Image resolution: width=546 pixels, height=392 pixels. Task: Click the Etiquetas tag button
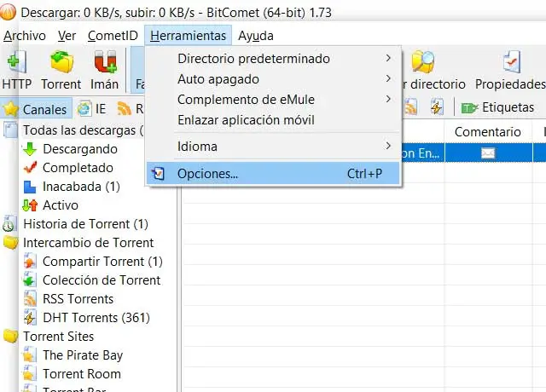tap(497, 108)
